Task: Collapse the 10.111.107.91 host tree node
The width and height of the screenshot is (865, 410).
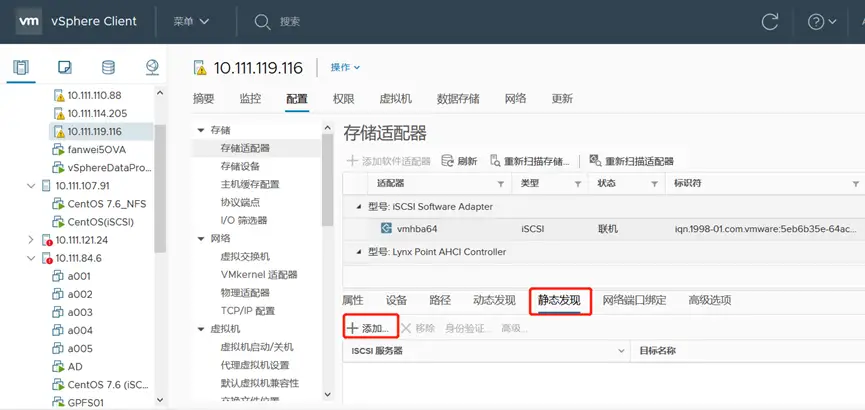Action: click(31, 186)
